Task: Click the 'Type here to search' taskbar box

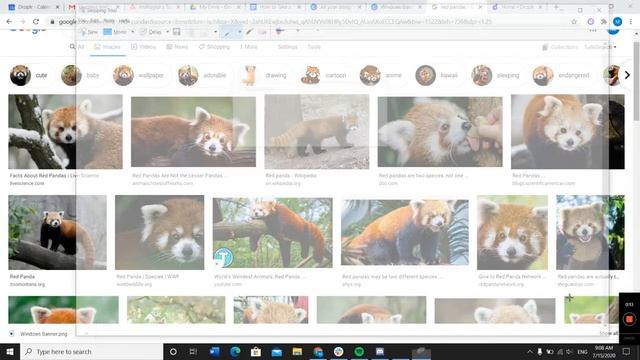Action: coord(91,351)
